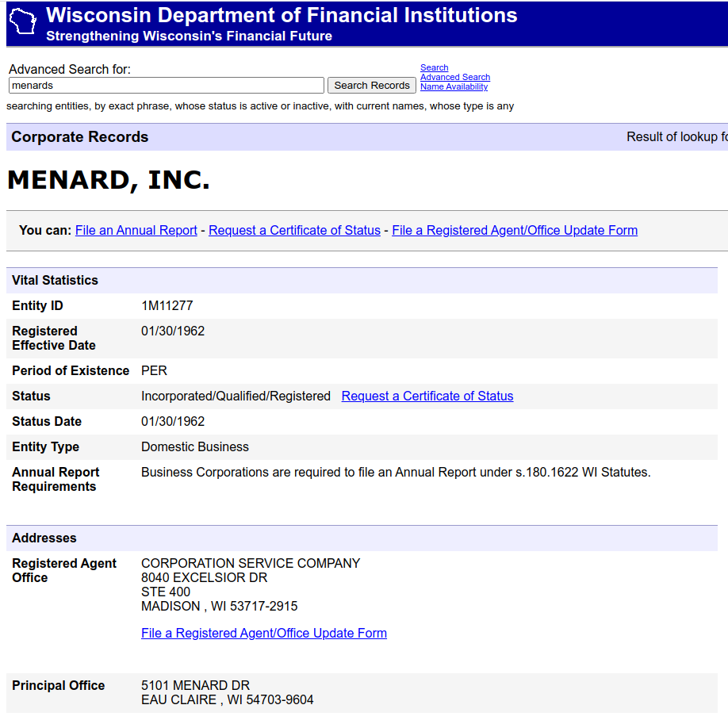The height and width of the screenshot is (724, 728).
Task: Click the Entity ID value 1M11277
Action: point(167,306)
